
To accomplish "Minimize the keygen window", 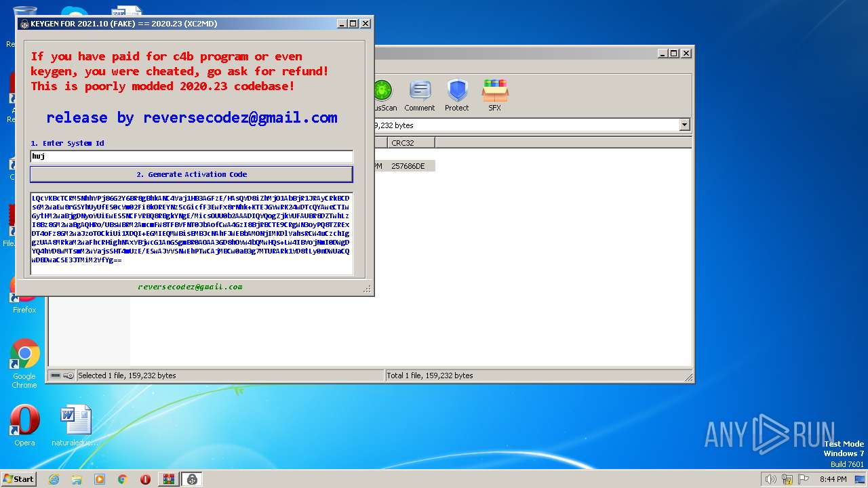I will [x=341, y=24].
